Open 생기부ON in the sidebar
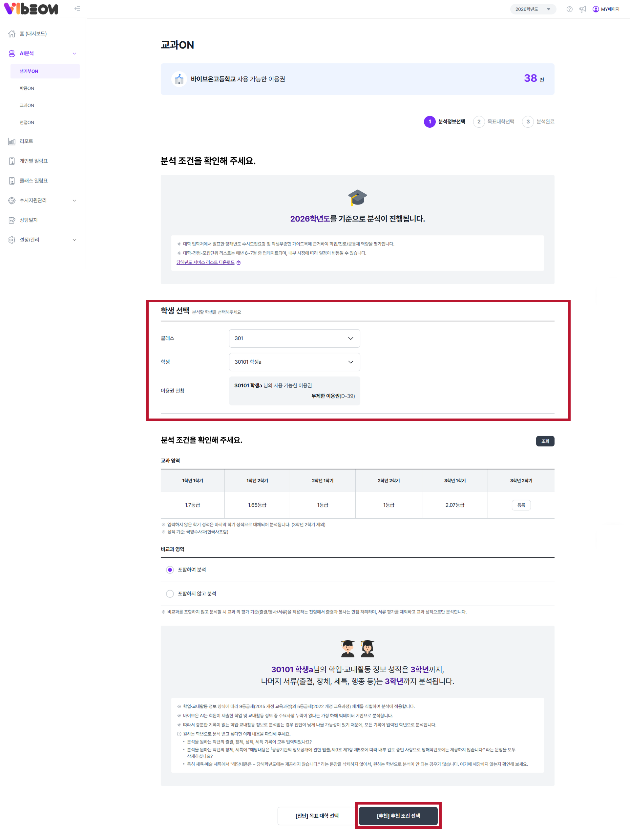 45,71
